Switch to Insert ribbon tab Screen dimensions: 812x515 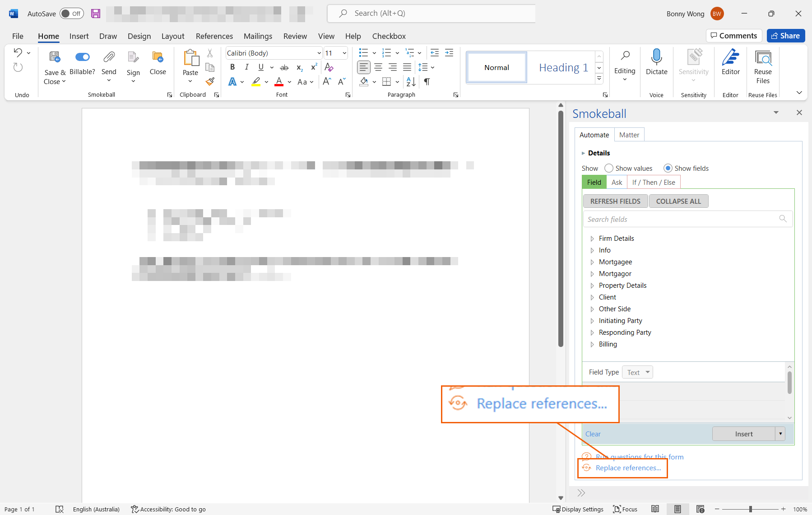point(79,36)
